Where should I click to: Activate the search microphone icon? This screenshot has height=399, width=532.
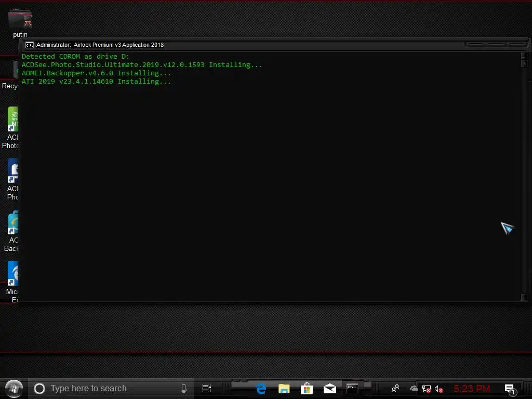pos(183,389)
